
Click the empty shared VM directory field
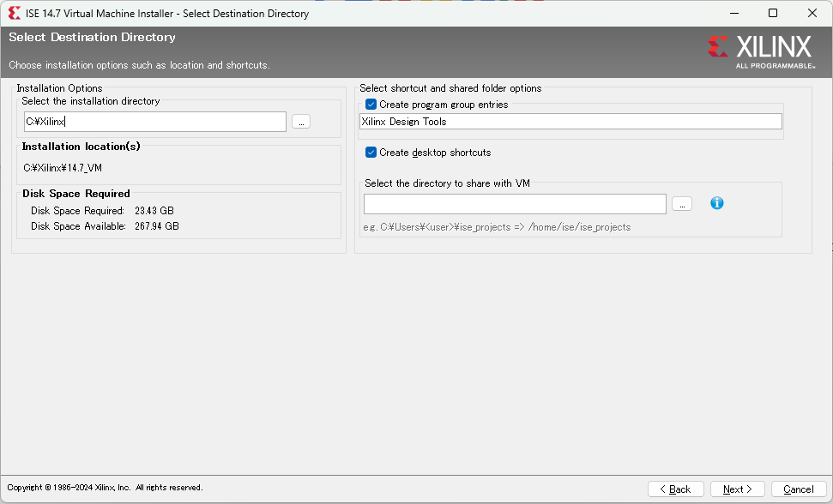click(515, 204)
